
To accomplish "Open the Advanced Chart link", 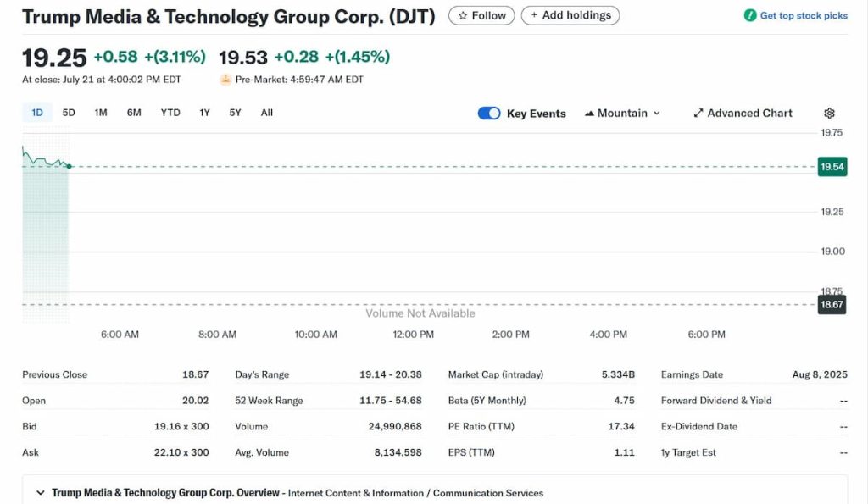I will (743, 113).
